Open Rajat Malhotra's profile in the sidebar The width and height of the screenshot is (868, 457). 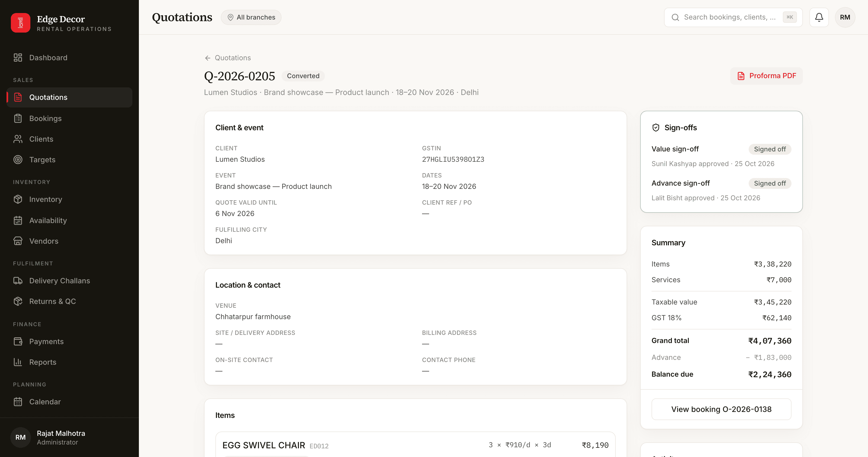[x=69, y=437]
